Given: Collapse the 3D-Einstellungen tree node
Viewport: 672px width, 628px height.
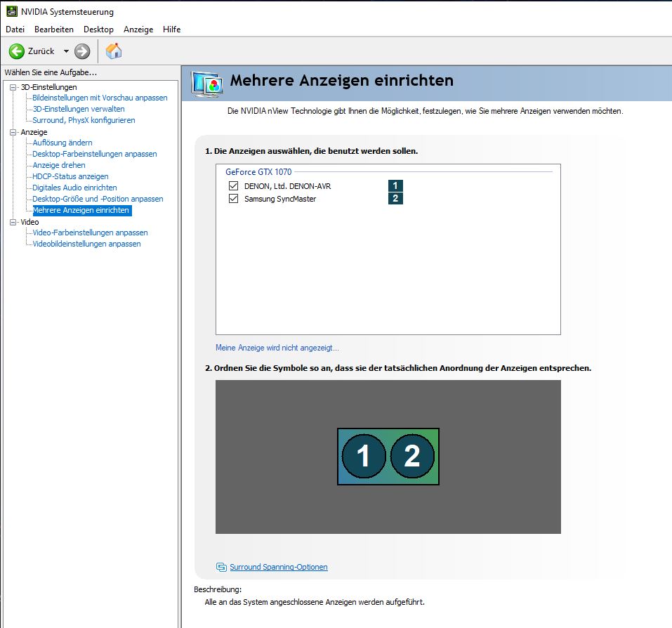Looking at the screenshot, I should (x=13, y=87).
